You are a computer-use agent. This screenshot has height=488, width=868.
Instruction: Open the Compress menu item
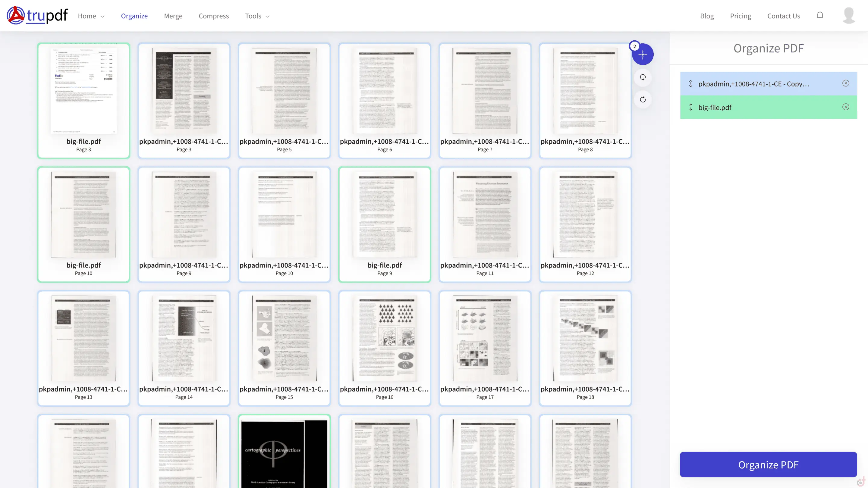coord(213,16)
